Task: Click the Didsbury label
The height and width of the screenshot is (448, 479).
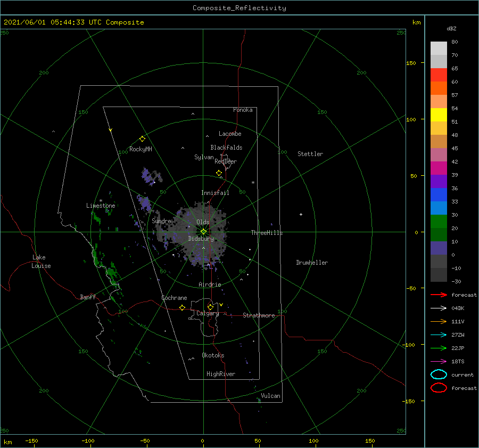Action: point(201,239)
